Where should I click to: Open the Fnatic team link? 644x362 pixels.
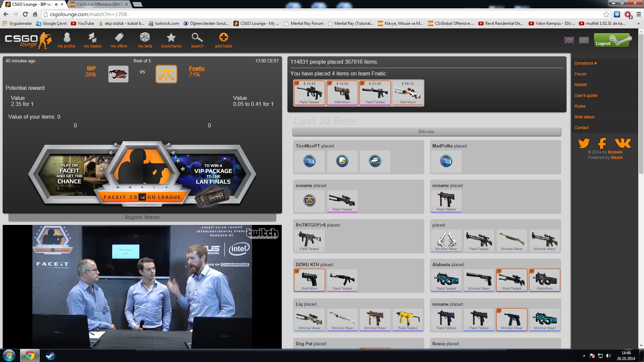[x=197, y=68]
